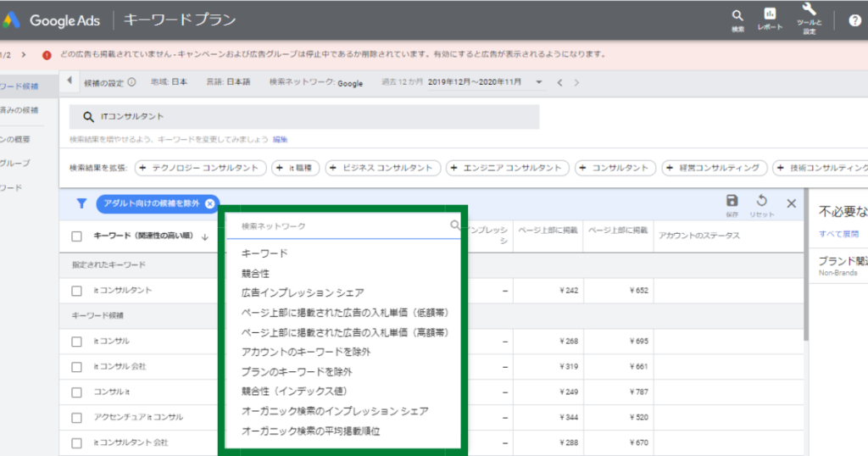This screenshot has width=868, height=456.
Task: Click すべて展開 link in right panel
Action: pyautogui.click(x=838, y=234)
